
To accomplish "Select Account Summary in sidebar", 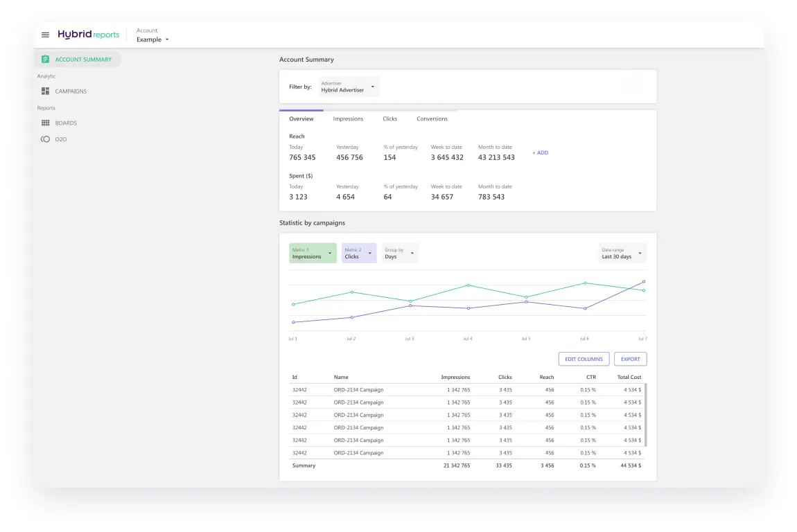I will point(78,60).
